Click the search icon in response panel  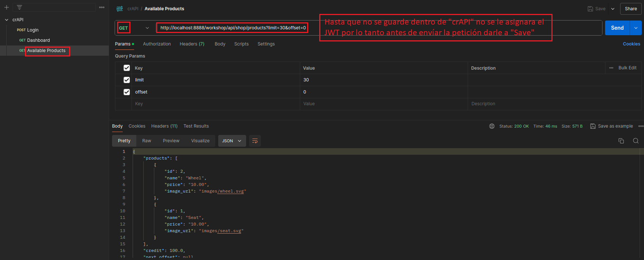point(636,141)
